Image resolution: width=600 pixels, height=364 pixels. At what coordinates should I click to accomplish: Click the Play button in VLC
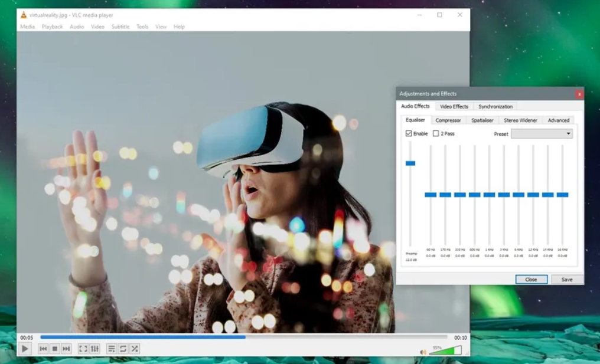tap(25, 349)
